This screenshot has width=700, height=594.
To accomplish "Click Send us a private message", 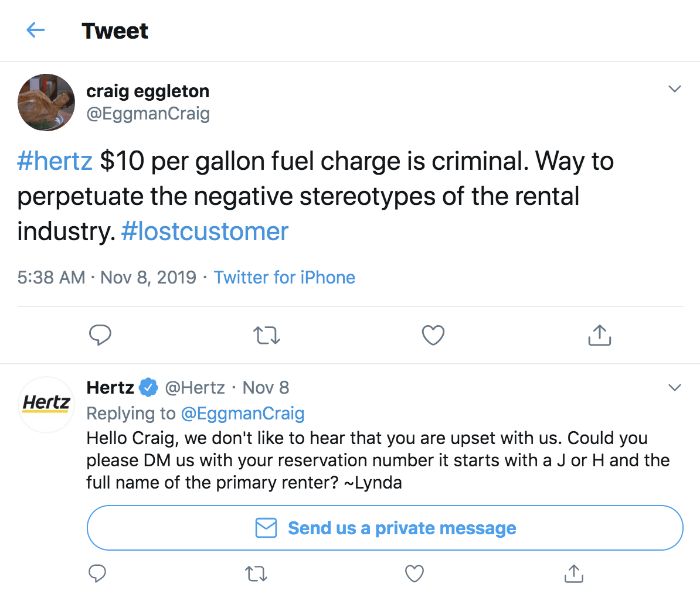I will pos(385,528).
